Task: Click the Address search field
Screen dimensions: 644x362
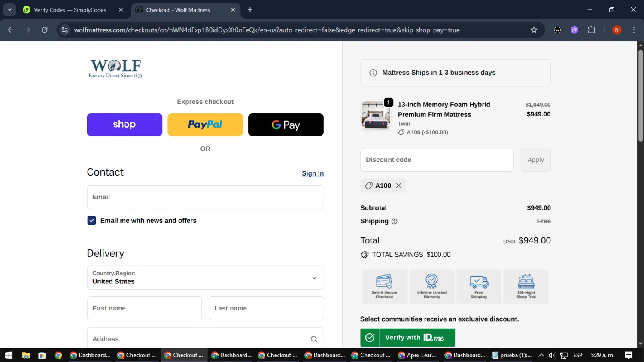Action: tap(205, 338)
